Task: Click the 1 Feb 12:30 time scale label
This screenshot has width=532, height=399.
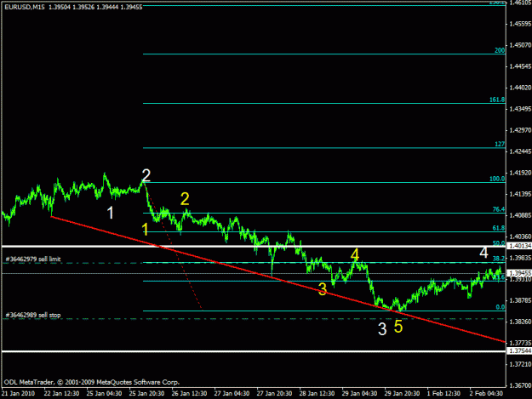Action: pos(444,393)
